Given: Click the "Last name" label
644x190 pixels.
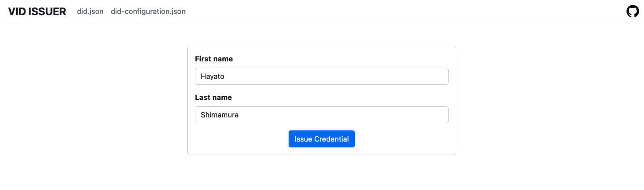Looking at the screenshot, I should click(x=213, y=98).
